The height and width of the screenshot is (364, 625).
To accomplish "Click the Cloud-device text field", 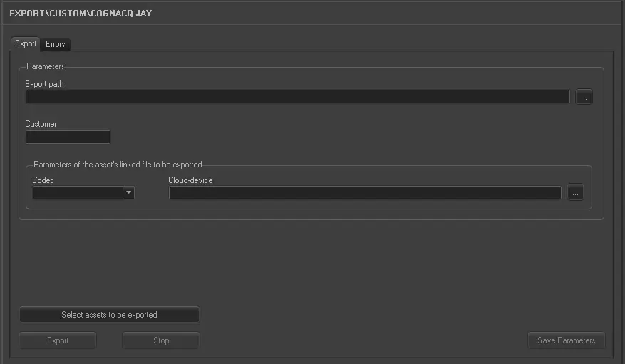I will coord(364,192).
